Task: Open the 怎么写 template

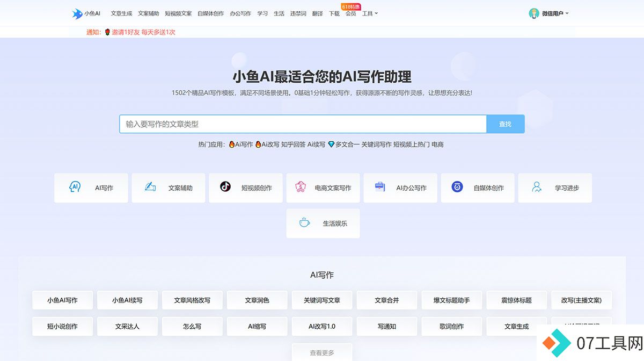Action: [192, 326]
